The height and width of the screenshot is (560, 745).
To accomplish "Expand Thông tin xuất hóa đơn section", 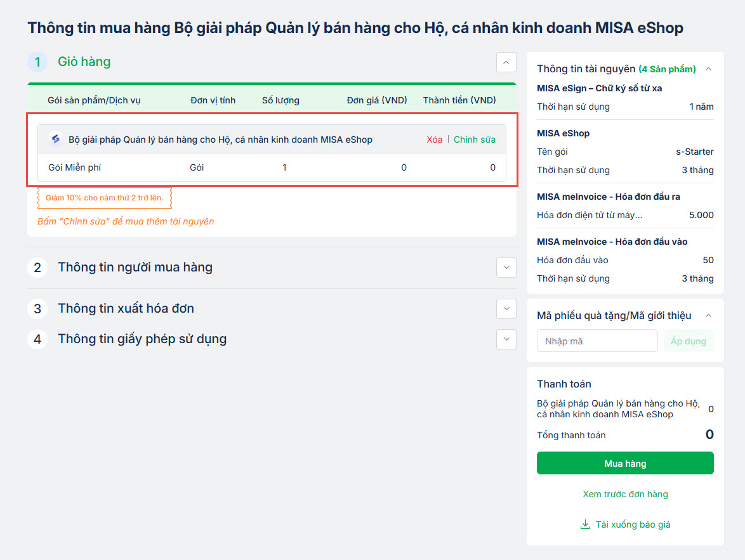I will 506,309.
